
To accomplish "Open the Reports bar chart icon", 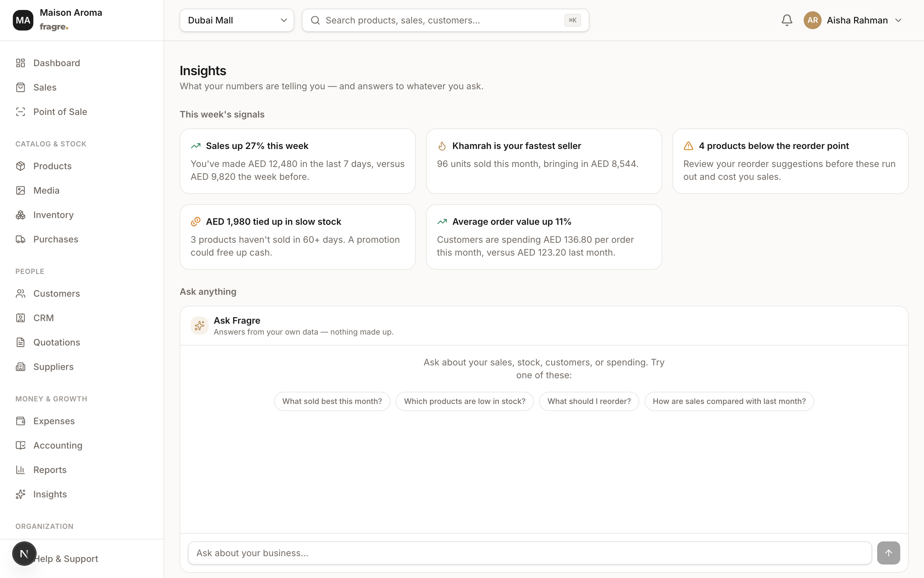I will (21, 470).
